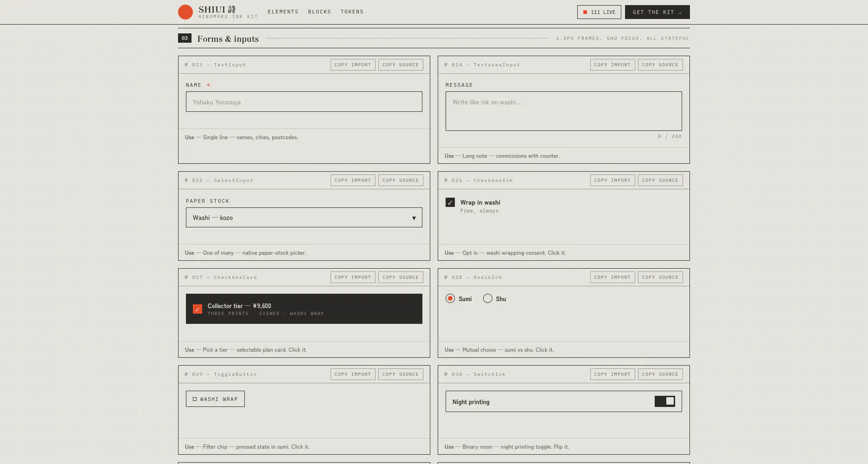The width and height of the screenshot is (868, 464).
Task: Uncheck the Collector tier card checkbox
Action: coord(198,309)
